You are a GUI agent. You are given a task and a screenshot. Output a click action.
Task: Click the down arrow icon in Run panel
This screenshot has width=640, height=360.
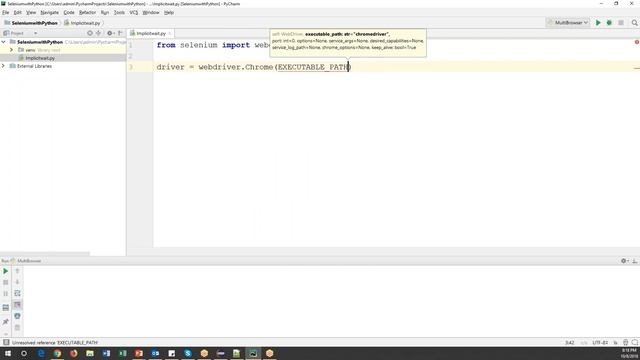pyautogui.click(x=17, y=282)
